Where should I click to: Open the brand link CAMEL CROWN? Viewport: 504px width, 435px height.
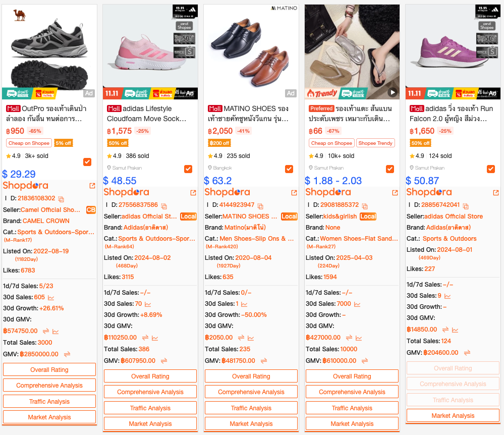coord(46,221)
